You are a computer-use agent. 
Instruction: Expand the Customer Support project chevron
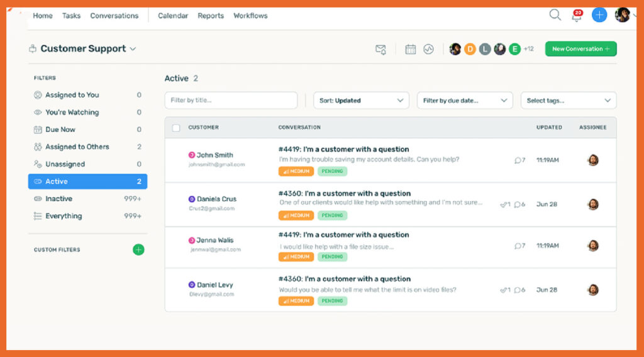click(x=133, y=49)
